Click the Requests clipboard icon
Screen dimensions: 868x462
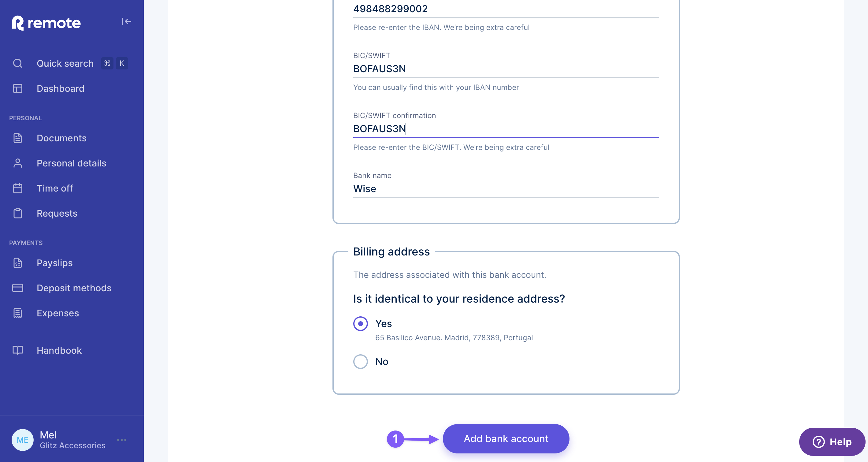point(17,213)
